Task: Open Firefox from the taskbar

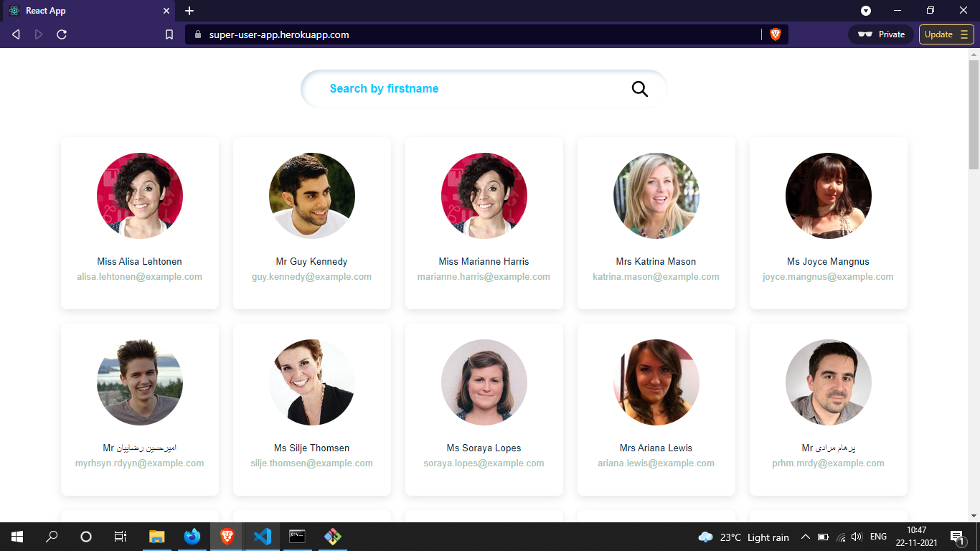Action: pos(192,537)
